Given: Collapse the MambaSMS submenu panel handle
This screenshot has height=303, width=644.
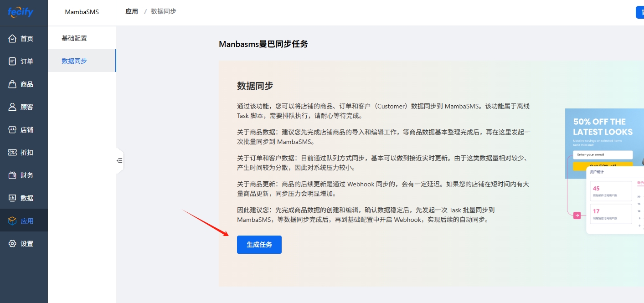Looking at the screenshot, I should (x=119, y=160).
